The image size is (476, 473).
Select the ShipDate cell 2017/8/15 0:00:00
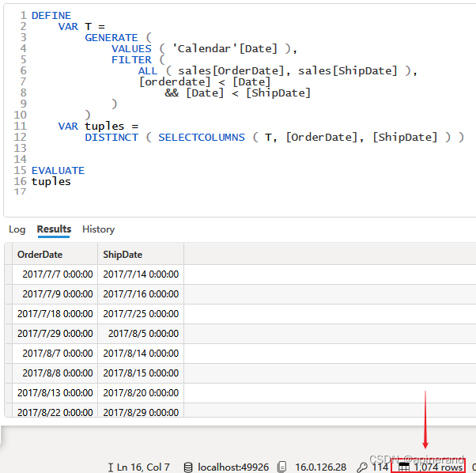(141, 373)
